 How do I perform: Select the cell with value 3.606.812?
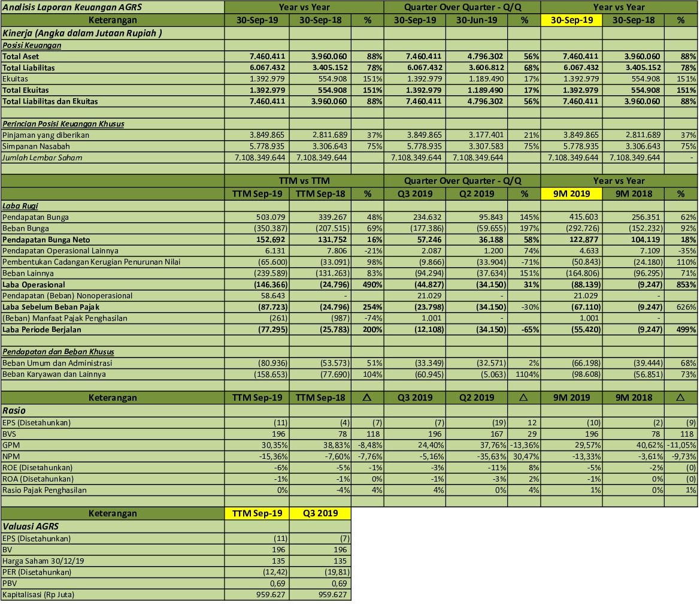[x=476, y=68]
